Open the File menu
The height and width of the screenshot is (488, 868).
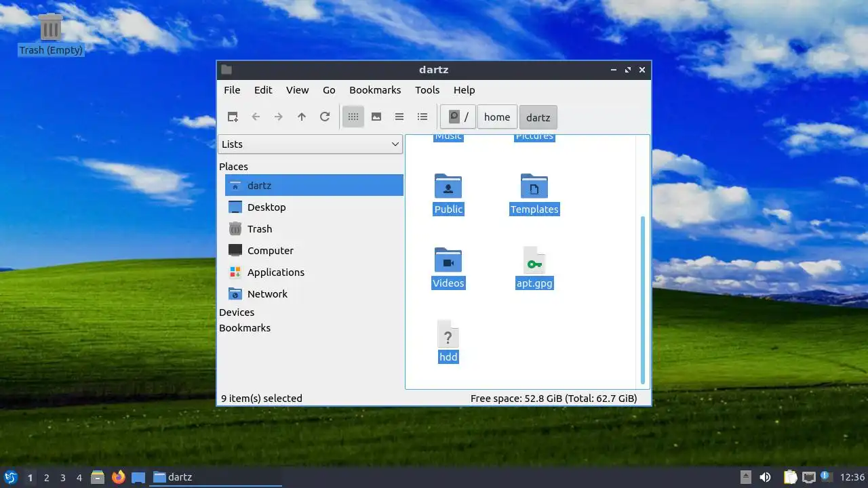pos(232,90)
